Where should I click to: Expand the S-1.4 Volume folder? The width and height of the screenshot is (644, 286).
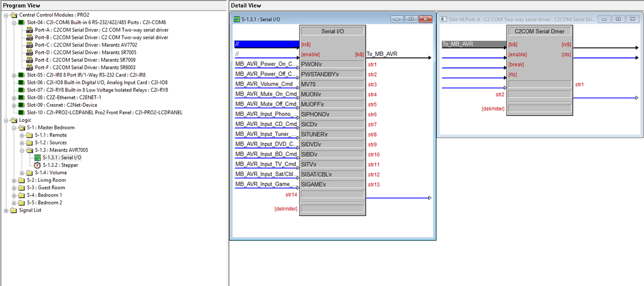coord(22,173)
